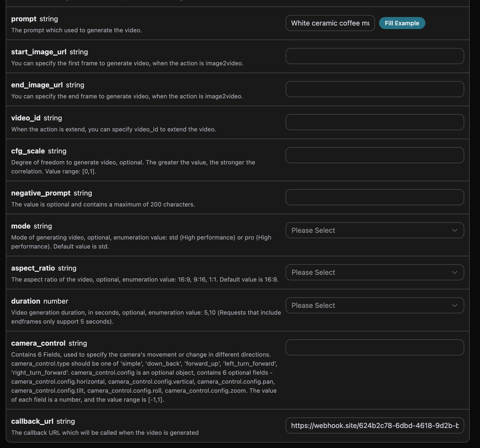Click the chevron arrow in the duration selector
This screenshot has height=448, width=480.
(x=454, y=305)
